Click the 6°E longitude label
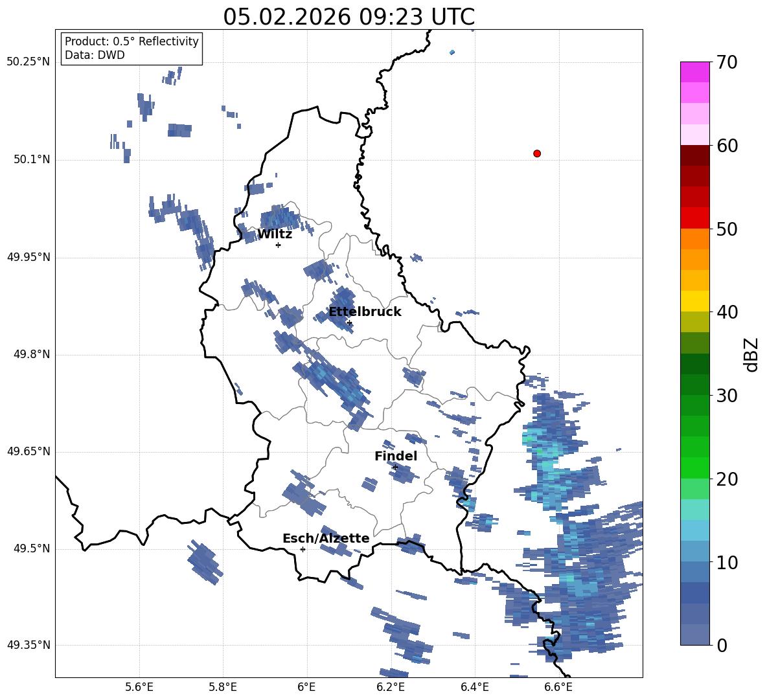 click(306, 687)
